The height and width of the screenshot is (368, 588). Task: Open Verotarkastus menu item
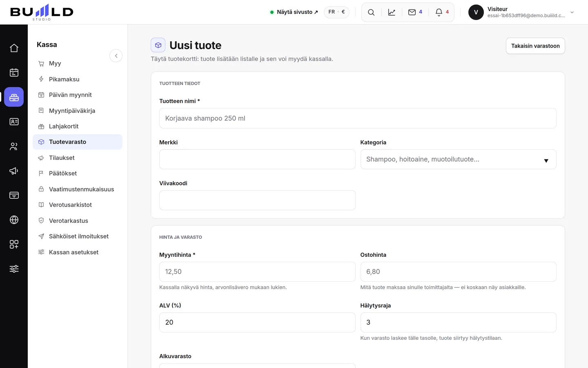click(78, 221)
